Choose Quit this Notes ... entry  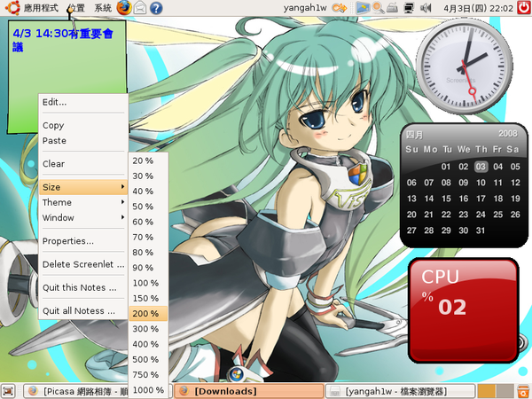click(x=83, y=287)
